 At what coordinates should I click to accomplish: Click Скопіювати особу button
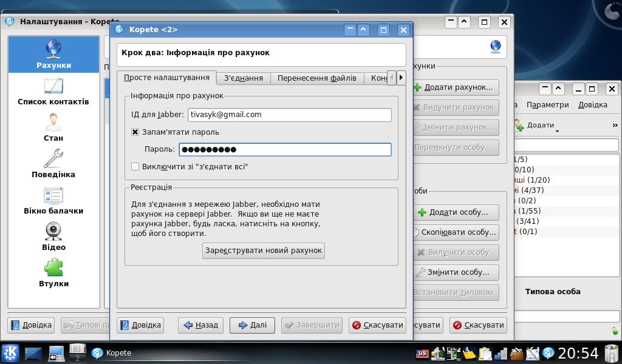click(456, 232)
